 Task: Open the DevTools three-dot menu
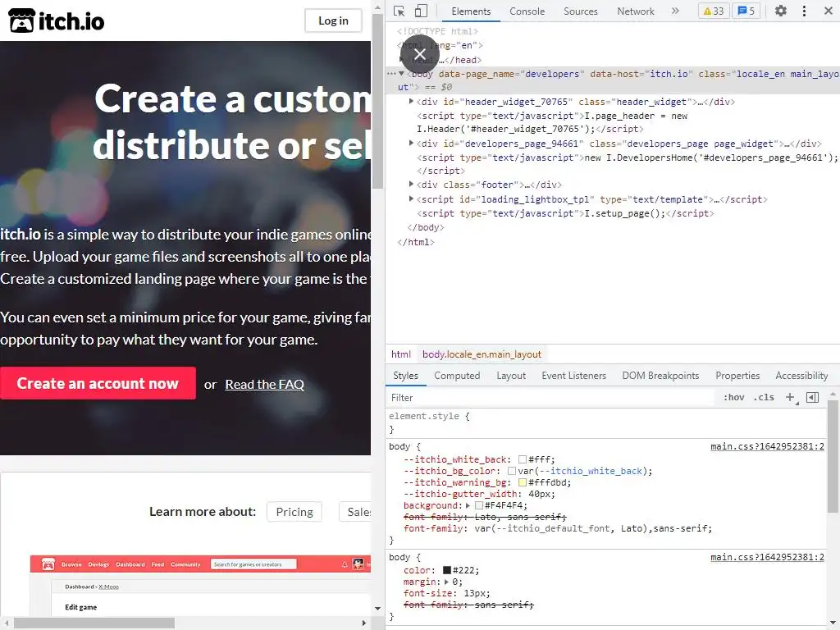click(804, 11)
